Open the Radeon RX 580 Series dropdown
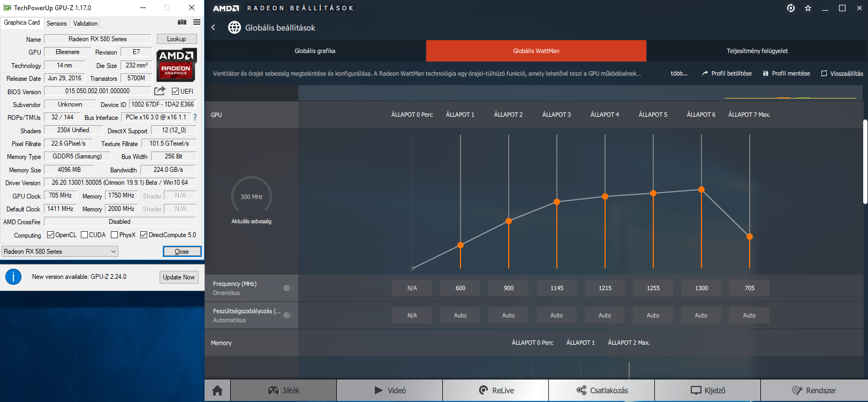868x402 pixels. click(x=59, y=252)
